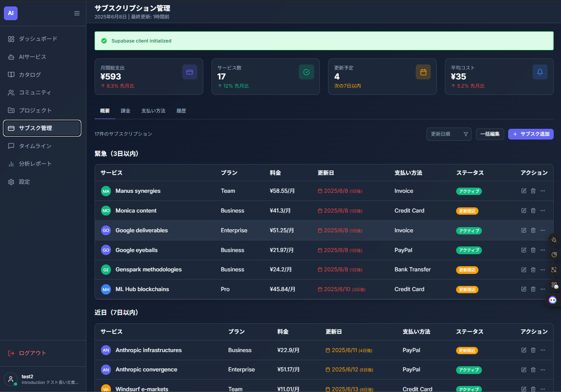The height and width of the screenshot is (392, 561).
Task: Toggle the sidebar hamburger menu icon
Action: (77, 13)
